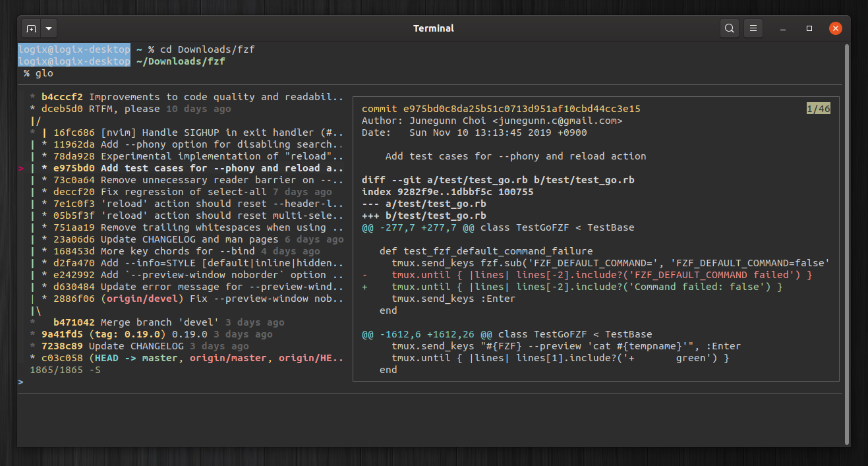This screenshot has width=868, height=466.
Task: Select commit 16fc686 nvim Handle SIGHUP
Action: pos(187,132)
